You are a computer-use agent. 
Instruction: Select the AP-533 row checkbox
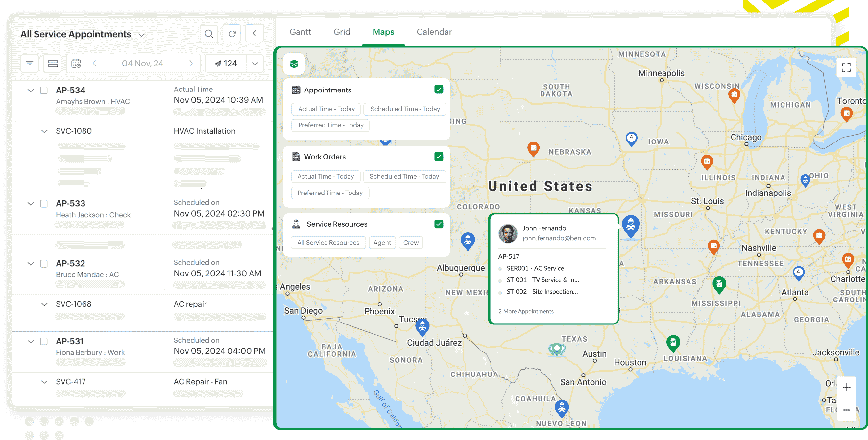coord(44,204)
